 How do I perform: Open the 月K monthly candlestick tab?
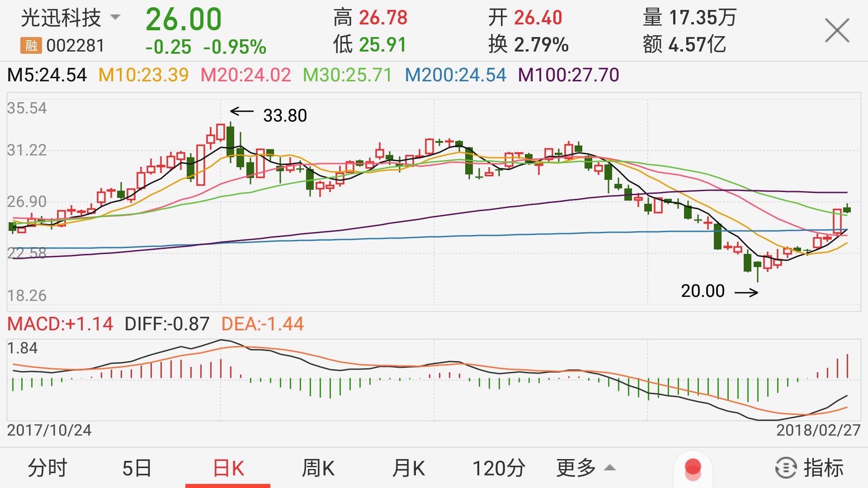pos(408,468)
